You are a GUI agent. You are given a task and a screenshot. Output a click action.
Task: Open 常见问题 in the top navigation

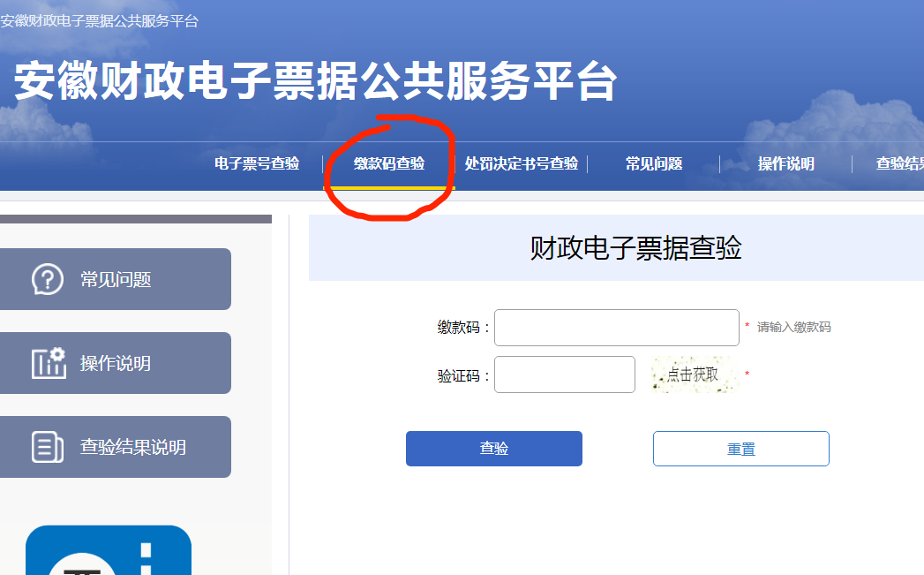coord(654,163)
